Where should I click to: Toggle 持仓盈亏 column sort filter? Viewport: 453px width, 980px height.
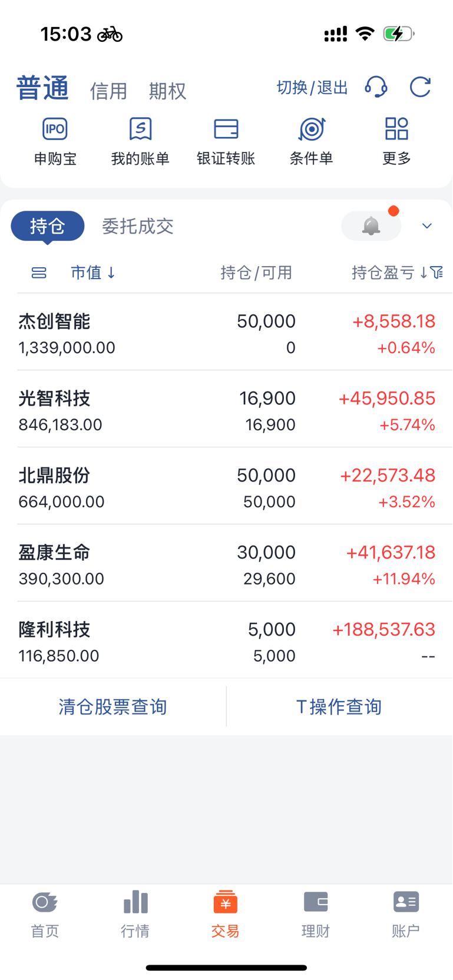point(397,273)
